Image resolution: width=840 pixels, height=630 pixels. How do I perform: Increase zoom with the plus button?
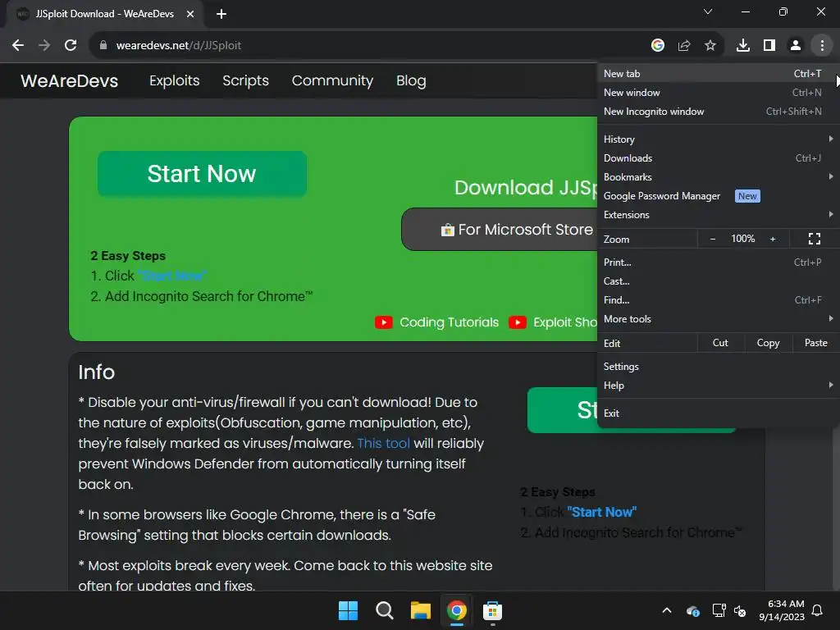773,239
